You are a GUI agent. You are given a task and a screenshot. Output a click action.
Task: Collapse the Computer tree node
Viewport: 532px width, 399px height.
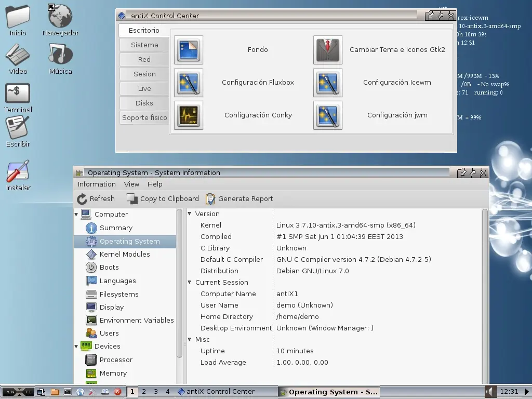pos(76,215)
